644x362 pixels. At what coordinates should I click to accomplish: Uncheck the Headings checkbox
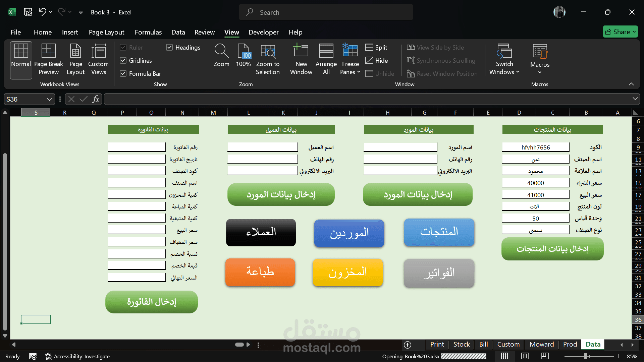tap(169, 47)
